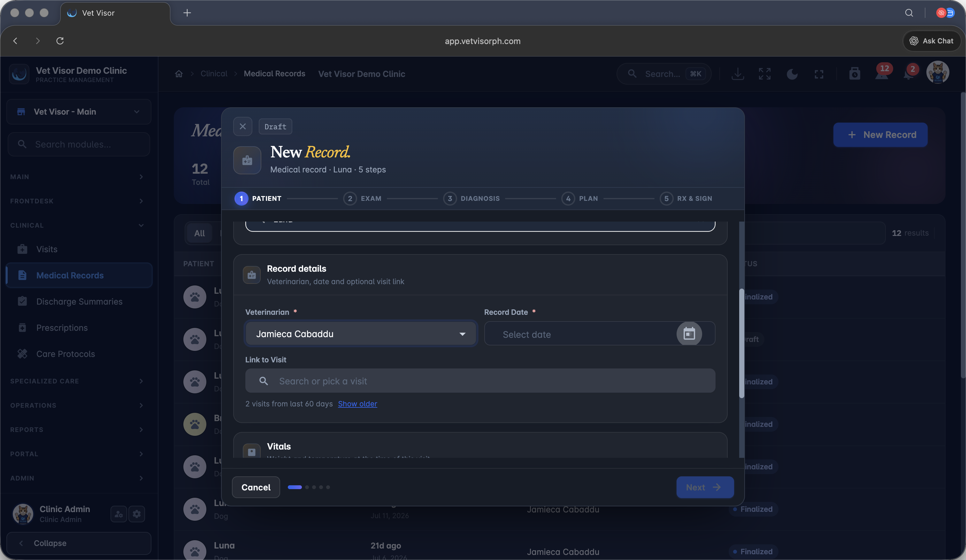Open the user avatar menu at top right
The image size is (966, 560).
click(x=938, y=72)
